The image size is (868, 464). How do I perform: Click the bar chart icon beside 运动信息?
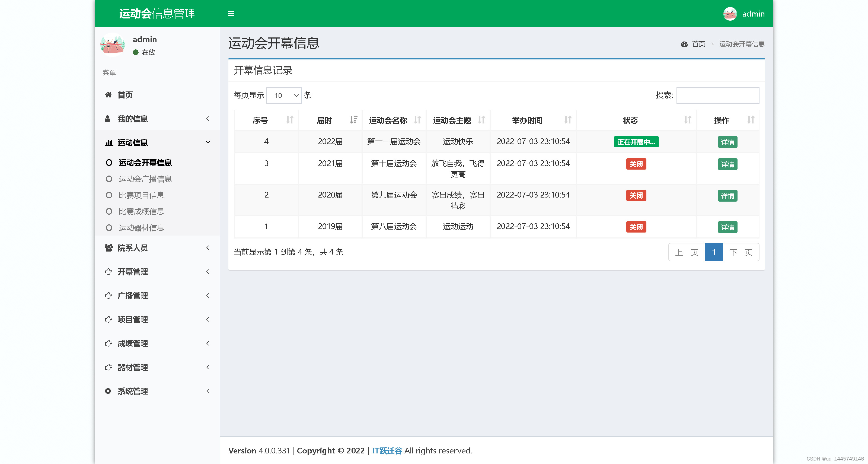click(x=108, y=142)
